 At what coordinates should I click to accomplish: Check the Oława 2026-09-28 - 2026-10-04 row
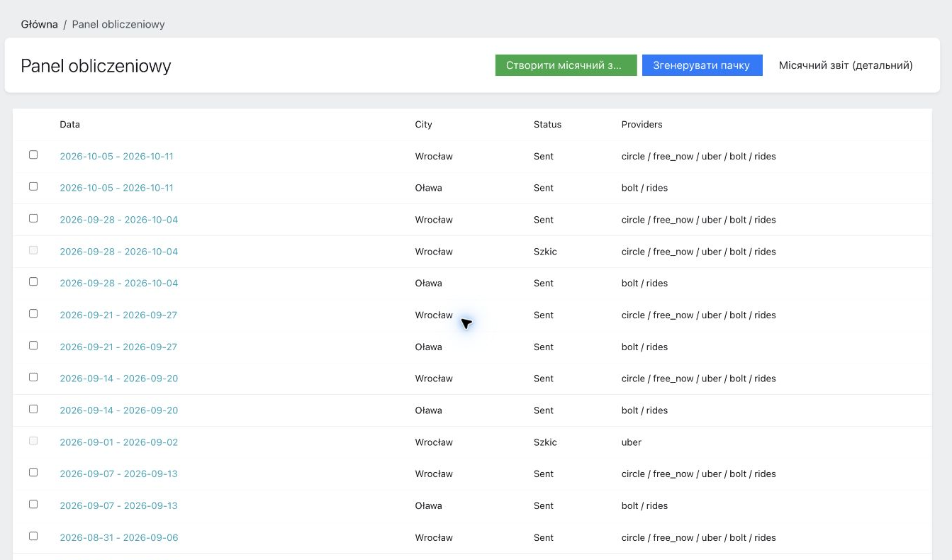coord(33,281)
